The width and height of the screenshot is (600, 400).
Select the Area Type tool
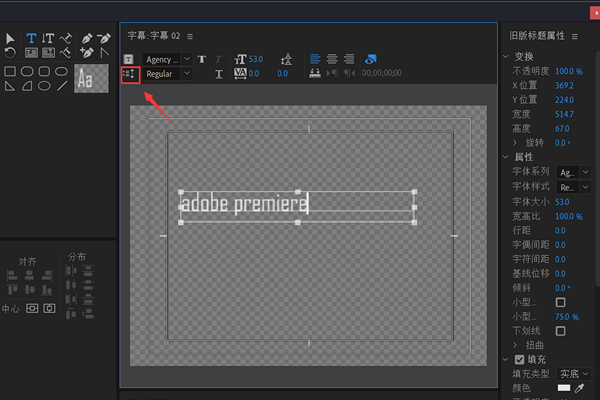[x=31, y=52]
